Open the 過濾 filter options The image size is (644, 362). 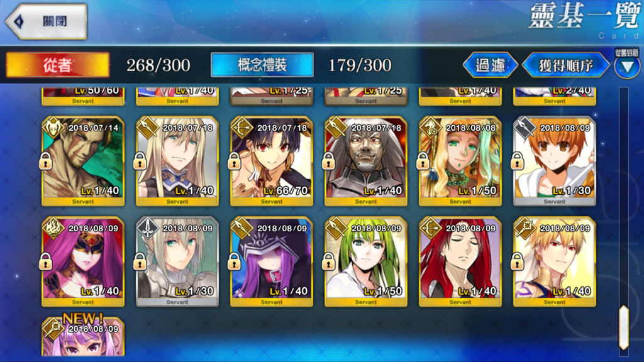click(491, 65)
